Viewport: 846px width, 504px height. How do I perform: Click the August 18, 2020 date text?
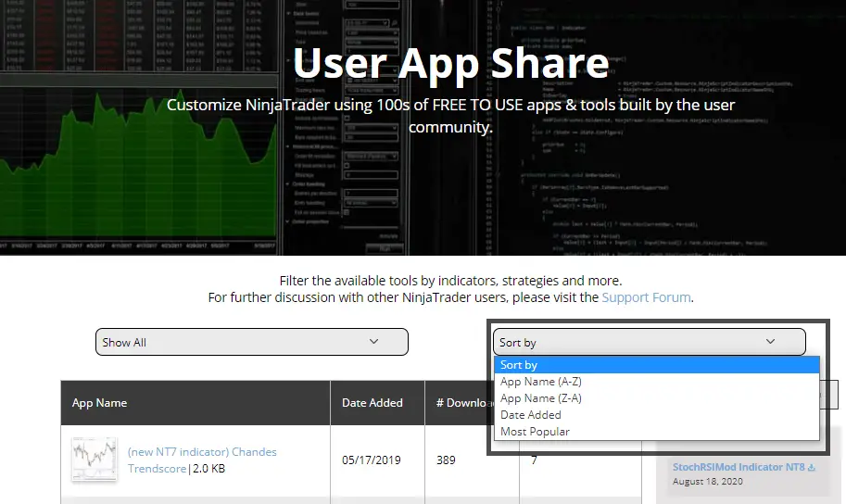(707, 482)
